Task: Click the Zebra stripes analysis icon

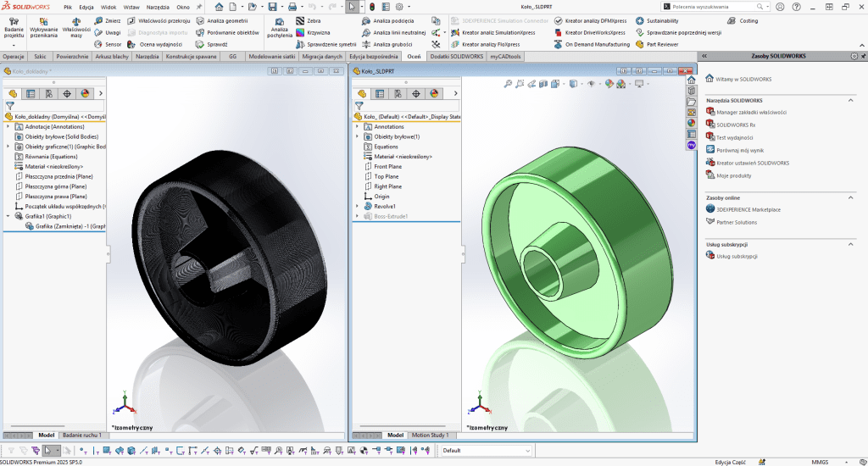Action: [x=301, y=20]
